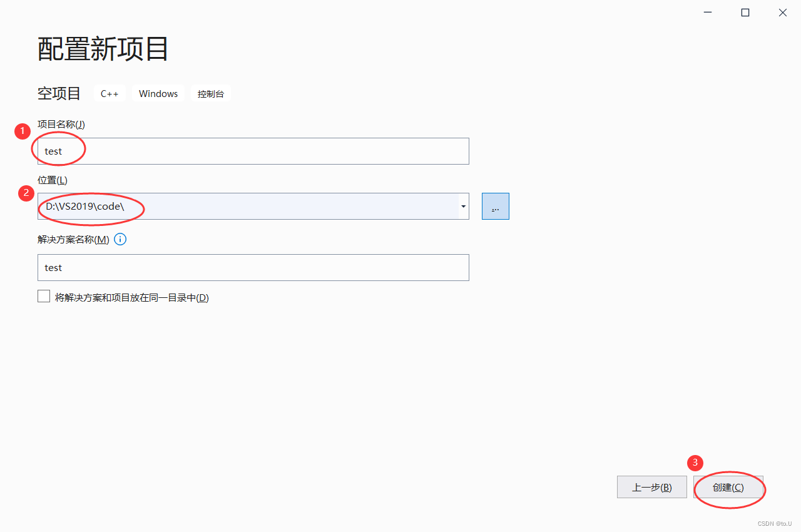Go back with the 上一步(B) button

click(652, 487)
